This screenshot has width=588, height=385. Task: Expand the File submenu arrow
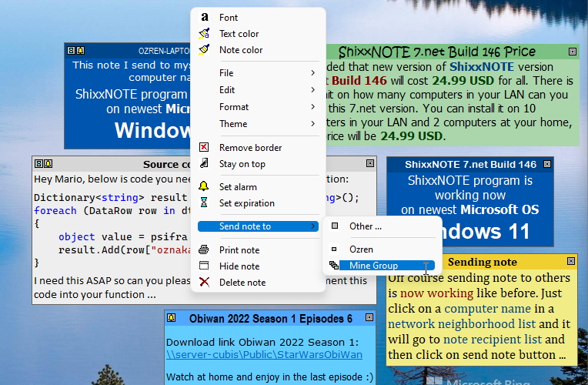click(312, 73)
